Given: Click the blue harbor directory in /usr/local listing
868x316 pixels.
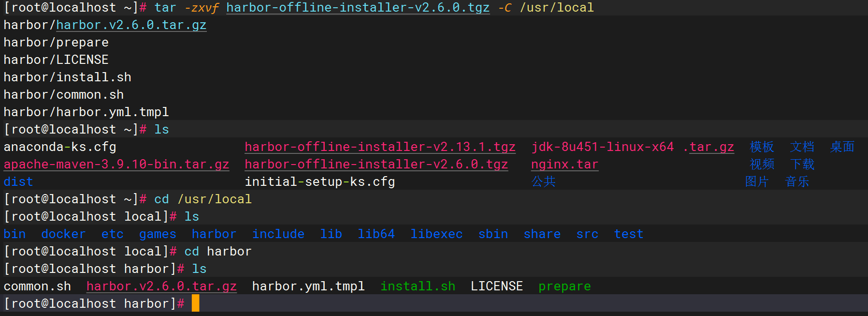Looking at the screenshot, I should (x=214, y=234).
